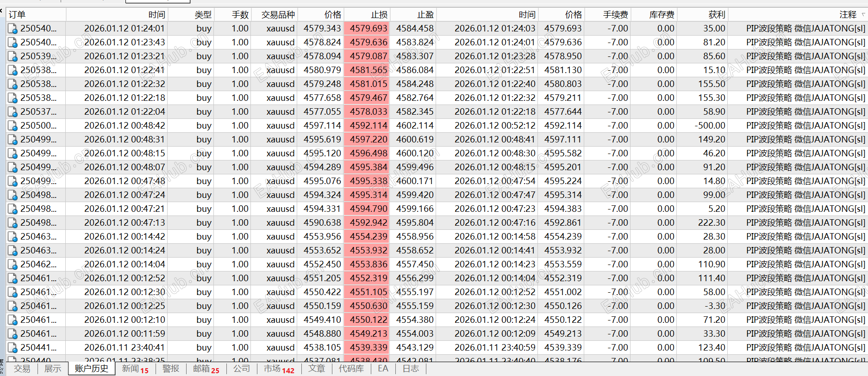Open the 代码库 tab

(351, 369)
